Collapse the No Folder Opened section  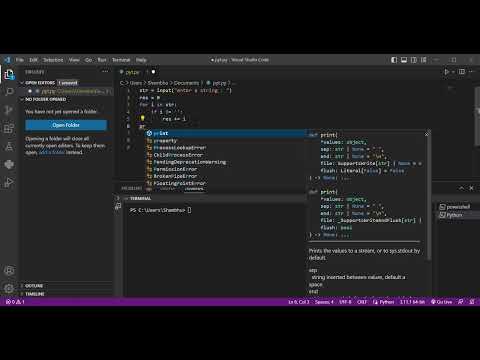tap(46, 99)
